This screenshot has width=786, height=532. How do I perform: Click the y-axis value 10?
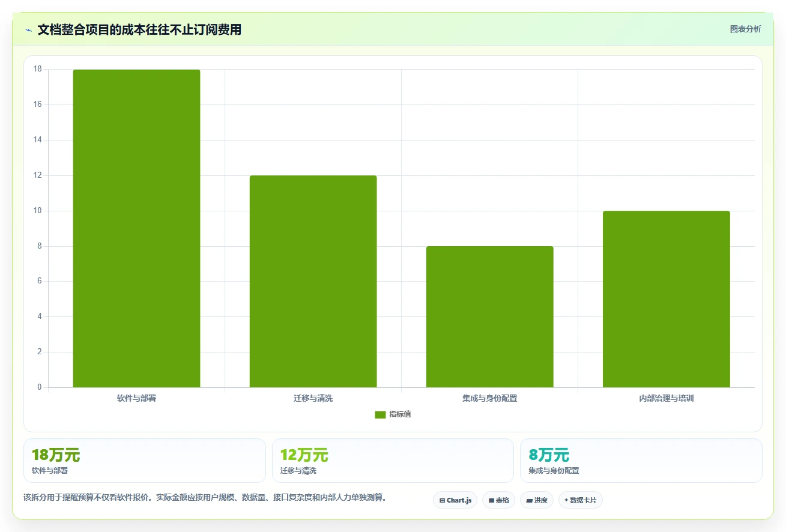(38, 211)
